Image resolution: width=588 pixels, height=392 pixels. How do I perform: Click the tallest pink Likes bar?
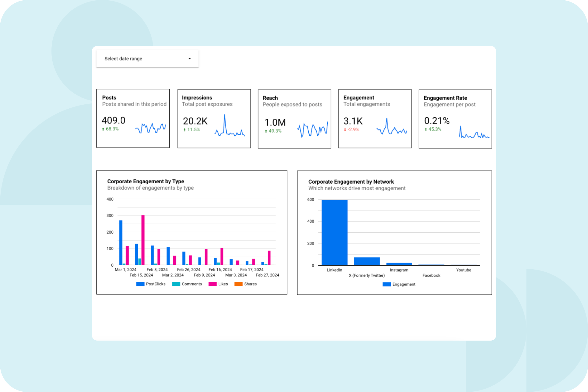point(143,240)
